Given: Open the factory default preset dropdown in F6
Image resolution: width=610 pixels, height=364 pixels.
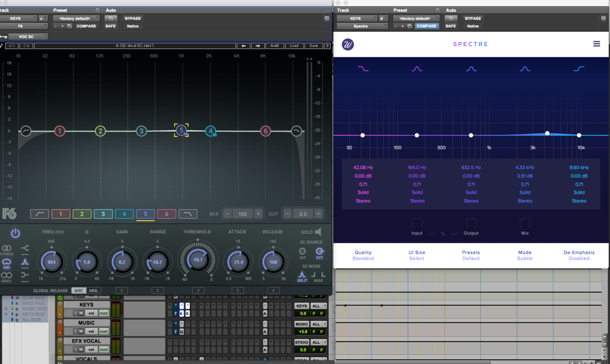Looking at the screenshot, I should click(x=76, y=18).
